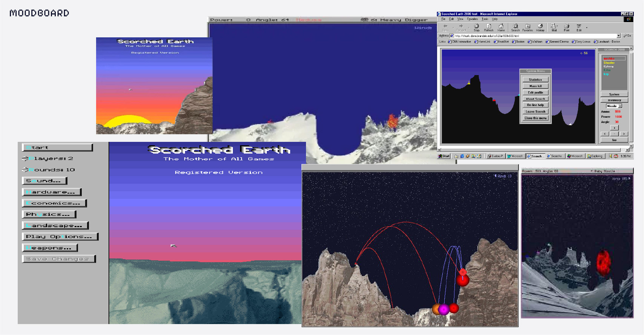Click the Search icon in IE toolbar
Viewport: 644px width, 335px height.
coord(516,26)
